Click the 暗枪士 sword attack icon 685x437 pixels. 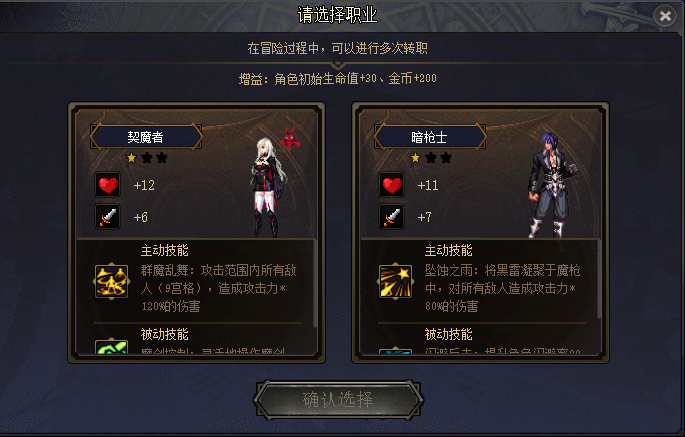point(392,217)
